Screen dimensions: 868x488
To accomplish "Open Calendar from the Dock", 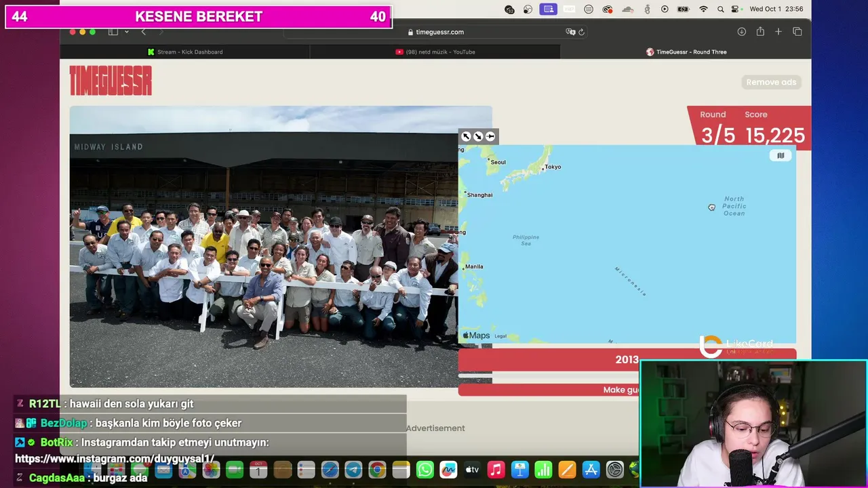I will [x=258, y=470].
